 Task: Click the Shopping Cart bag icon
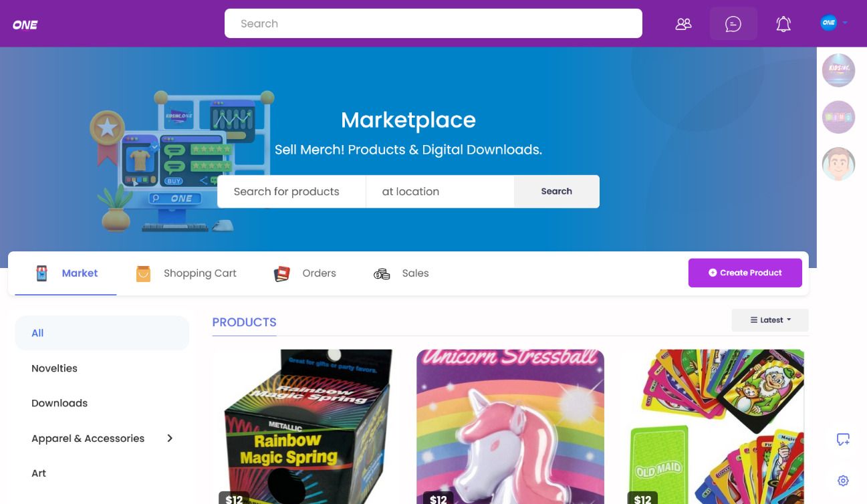[x=143, y=273]
